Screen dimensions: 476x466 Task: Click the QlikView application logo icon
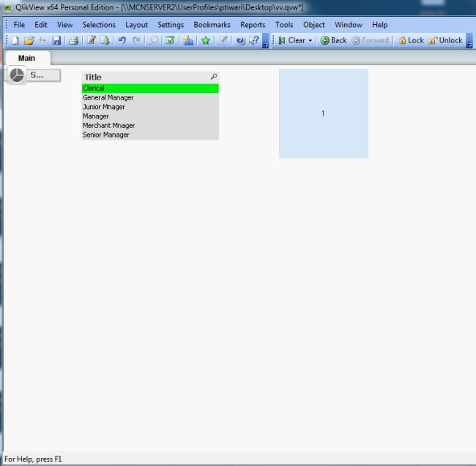pos(7,7)
